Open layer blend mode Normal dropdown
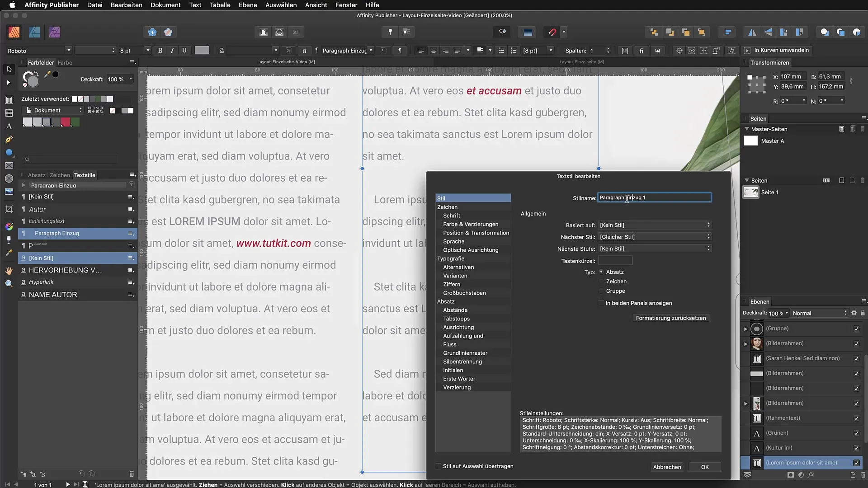Screen dimensions: 868x488 tap(820, 313)
